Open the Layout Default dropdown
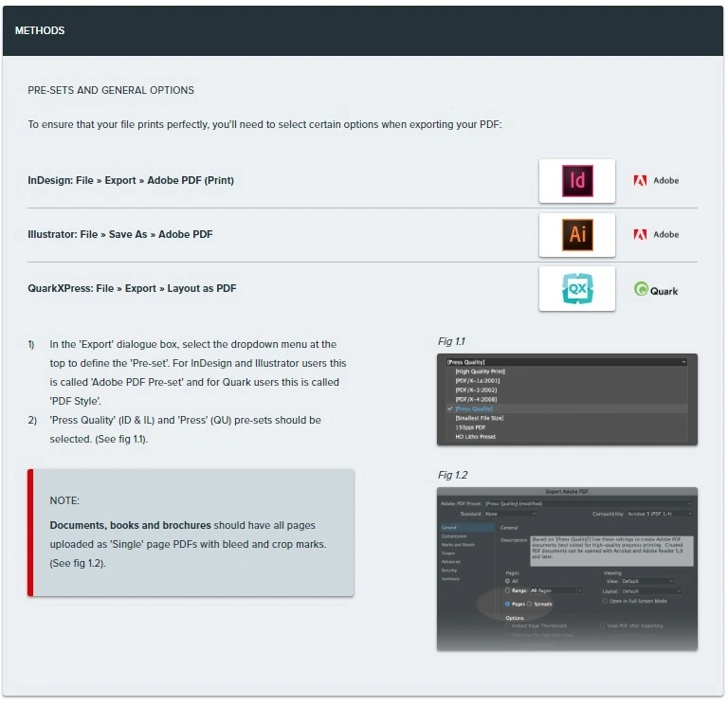The width and height of the screenshot is (728, 707). tap(651, 591)
